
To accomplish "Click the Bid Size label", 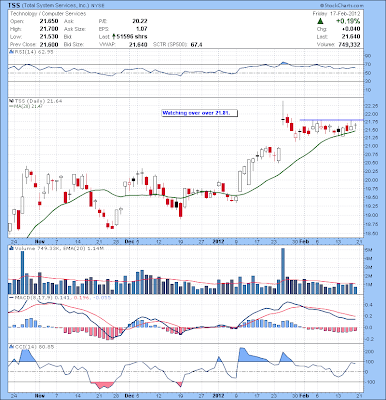I will point(73,44).
